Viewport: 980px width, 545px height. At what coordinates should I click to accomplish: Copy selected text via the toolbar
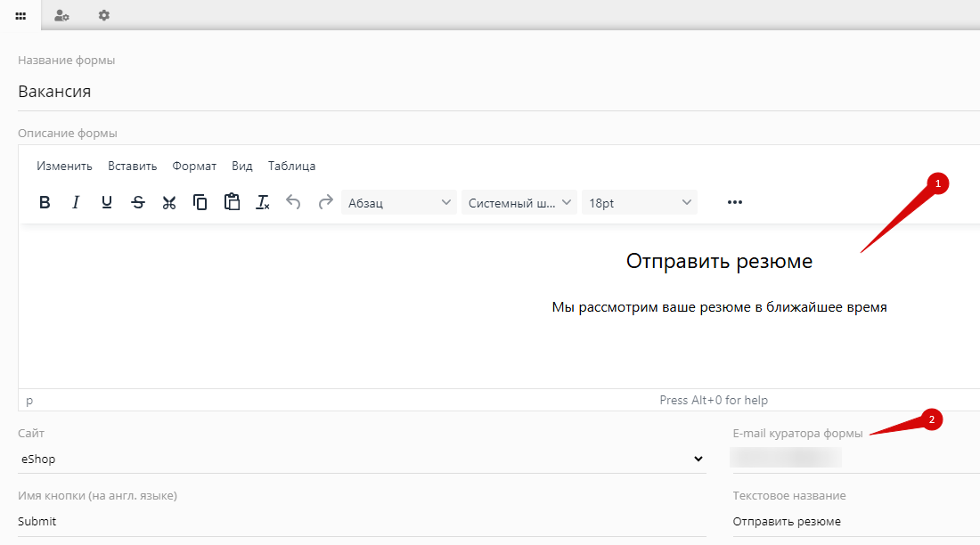click(200, 203)
